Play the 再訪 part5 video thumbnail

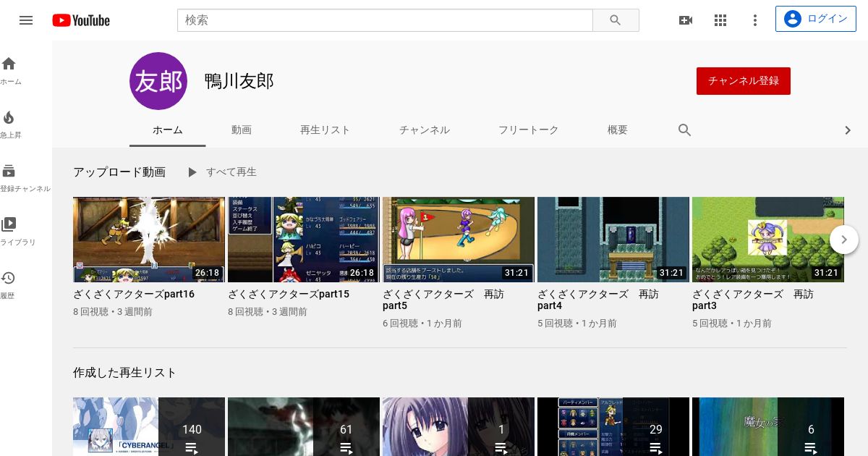[459, 240]
